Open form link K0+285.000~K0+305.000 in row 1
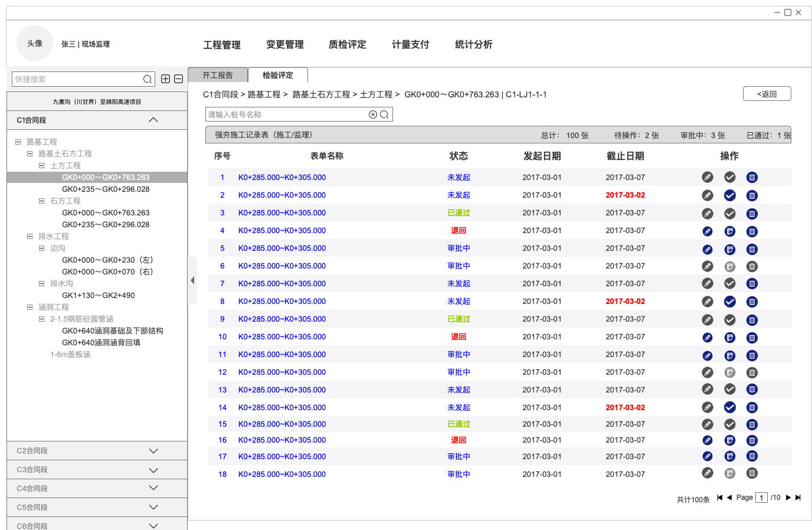 [282, 177]
